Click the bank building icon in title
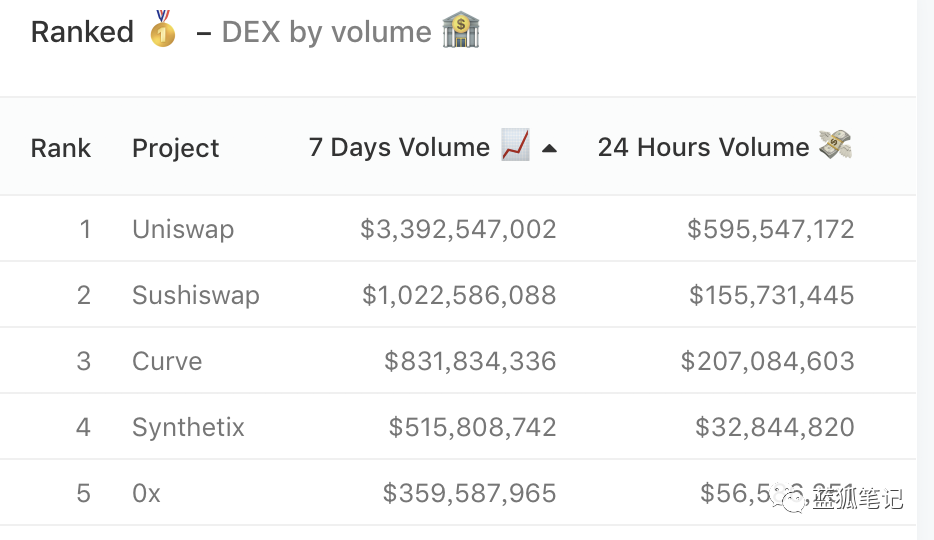The height and width of the screenshot is (540, 934). click(x=460, y=31)
